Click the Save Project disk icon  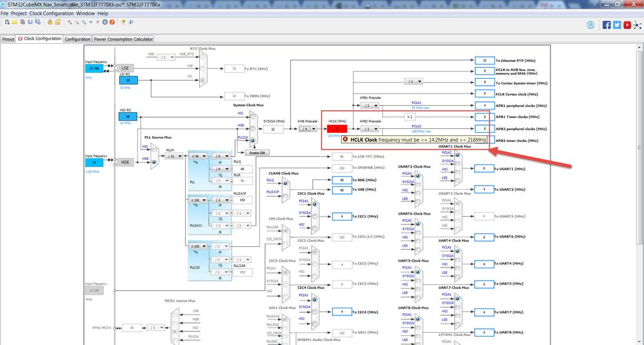pos(30,22)
